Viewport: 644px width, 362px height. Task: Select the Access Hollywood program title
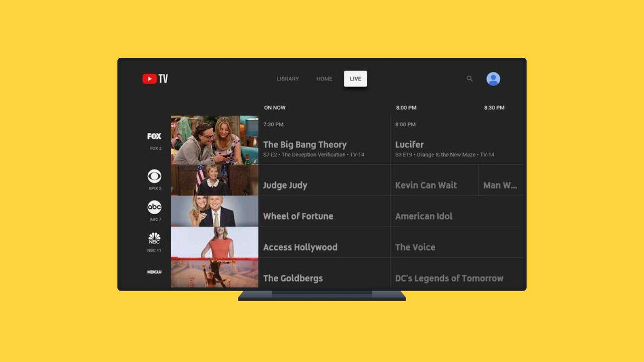pos(300,247)
